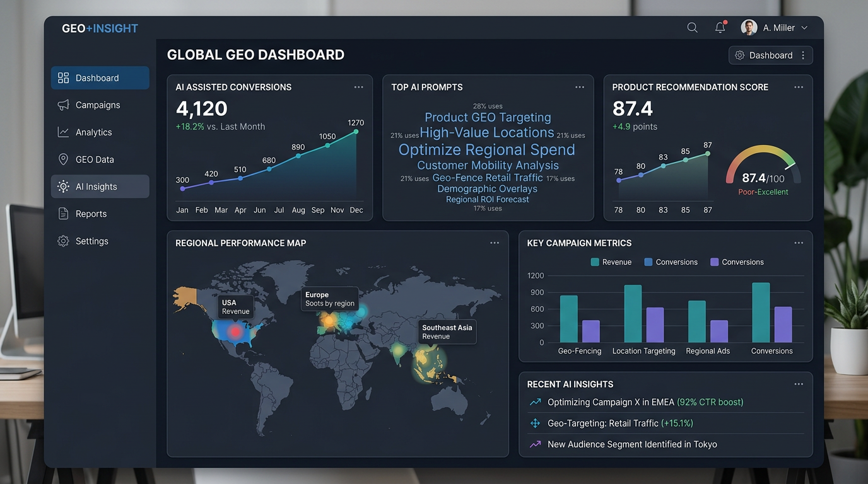This screenshot has height=484, width=868.
Task: Click the High-Value Locations prompt
Action: [x=486, y=133]
